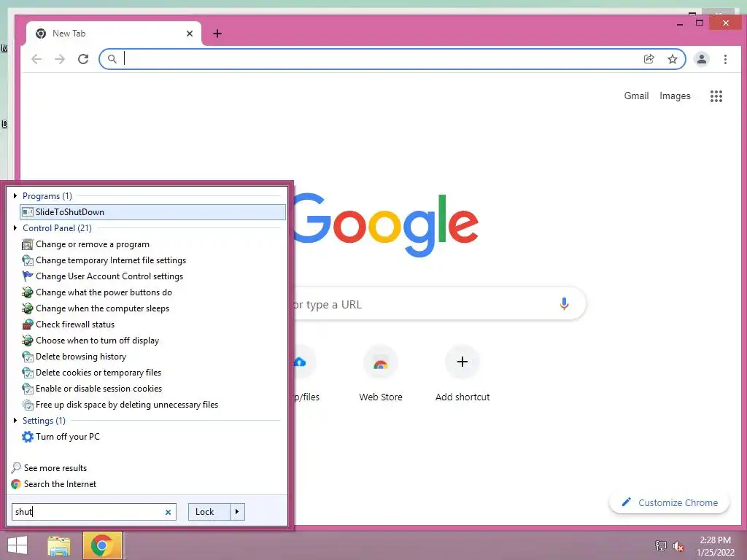Launch SlideToShutDown
747x560 pixels.
tap(153, 212)
